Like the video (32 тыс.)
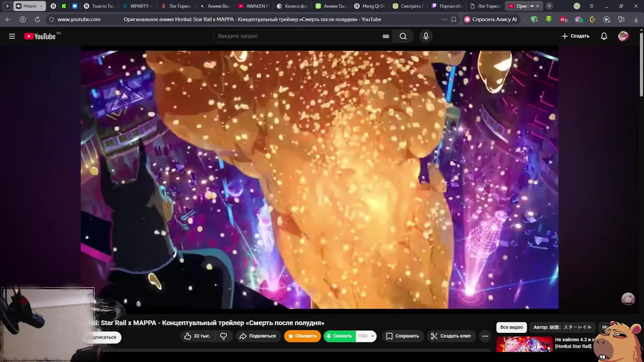Screen dimensions: 644x362 coord(197,336)
